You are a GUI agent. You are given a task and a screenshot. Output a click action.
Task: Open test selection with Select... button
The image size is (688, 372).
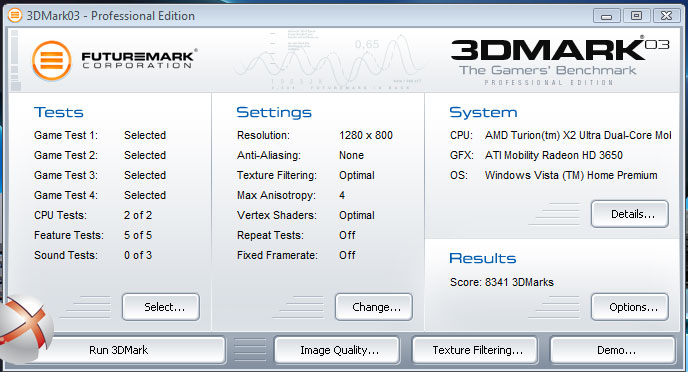click(161, 307)
